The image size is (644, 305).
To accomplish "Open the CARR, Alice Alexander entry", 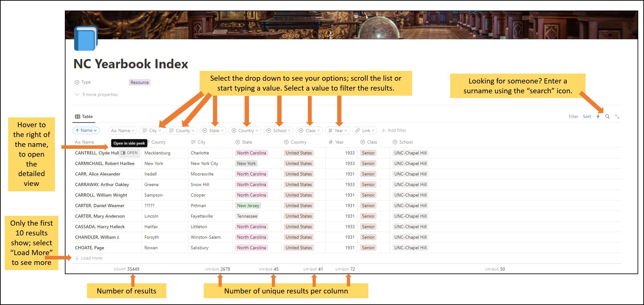I will (x=98, y=174).
